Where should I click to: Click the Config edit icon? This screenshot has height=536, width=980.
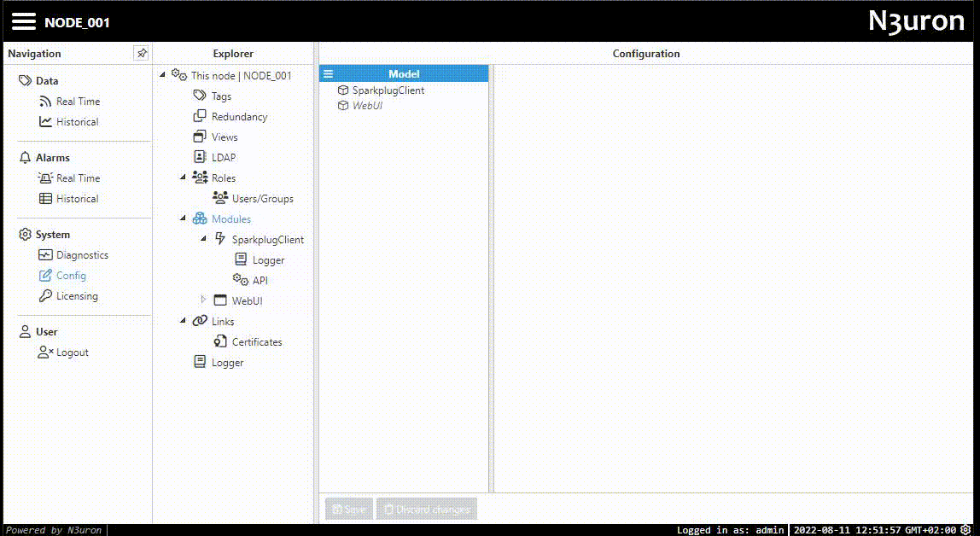[x=45, y=276]
